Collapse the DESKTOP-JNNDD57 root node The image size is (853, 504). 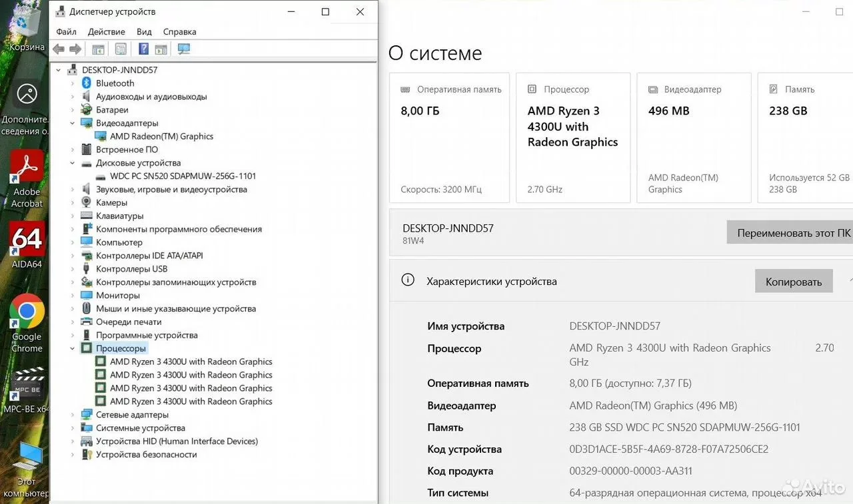click(59, 70)
